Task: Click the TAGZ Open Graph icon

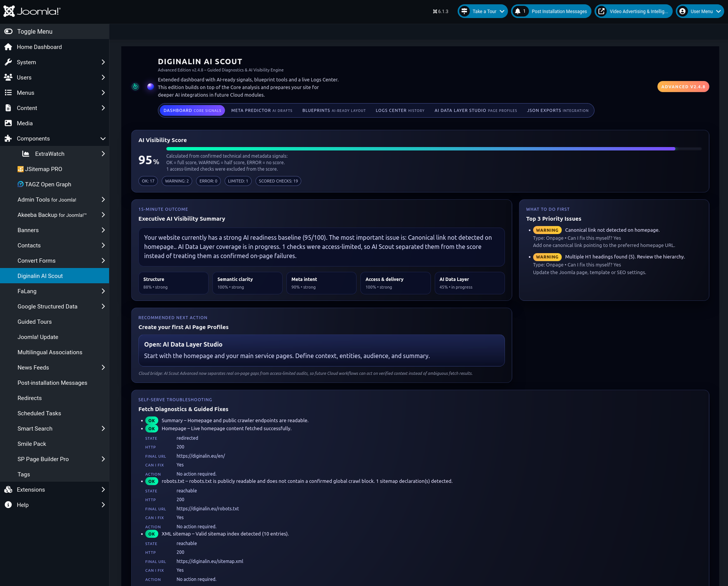Action: pyautogui.click(x=20, y=184)
